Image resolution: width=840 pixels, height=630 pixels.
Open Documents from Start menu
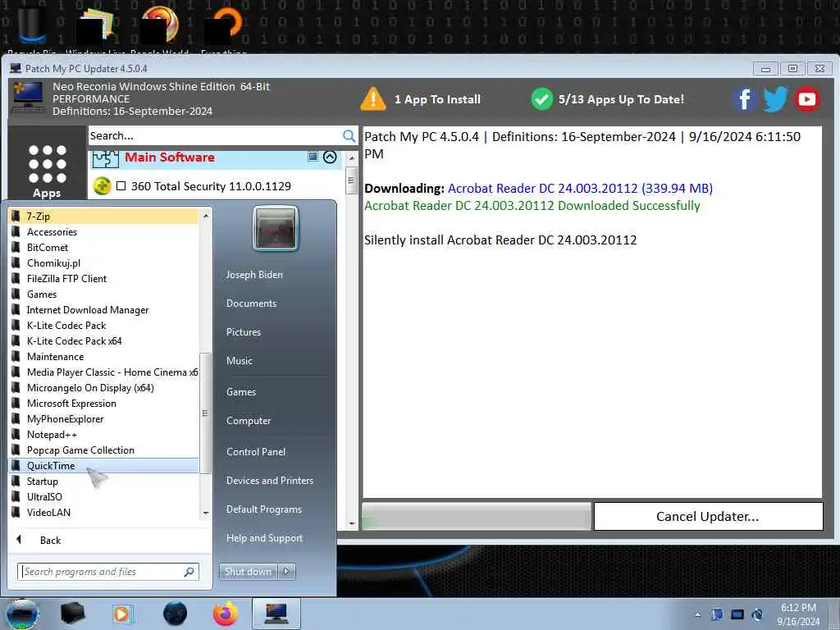pos(251,304)
